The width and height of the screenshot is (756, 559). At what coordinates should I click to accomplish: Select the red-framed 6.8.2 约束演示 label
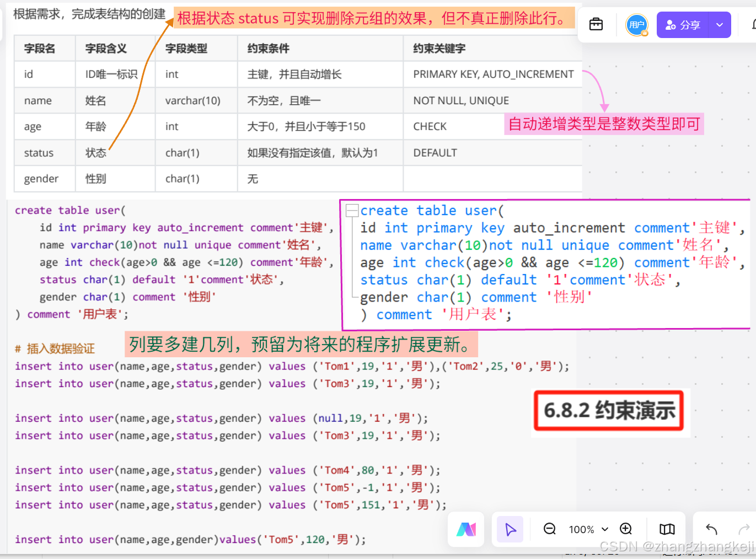tap(610, 411)
